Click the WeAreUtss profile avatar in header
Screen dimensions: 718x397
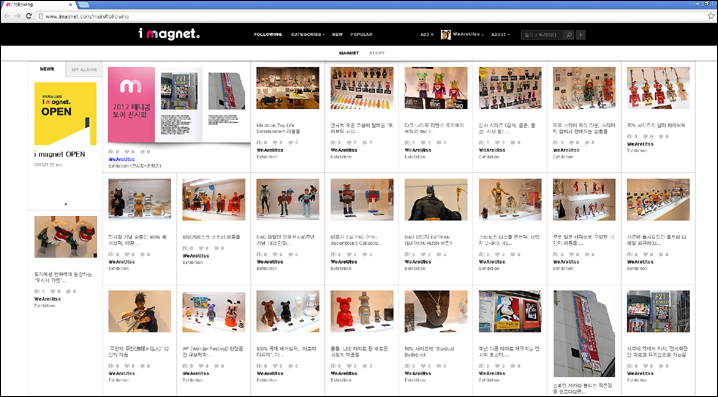pyautogui.click(x=446, y=35)
